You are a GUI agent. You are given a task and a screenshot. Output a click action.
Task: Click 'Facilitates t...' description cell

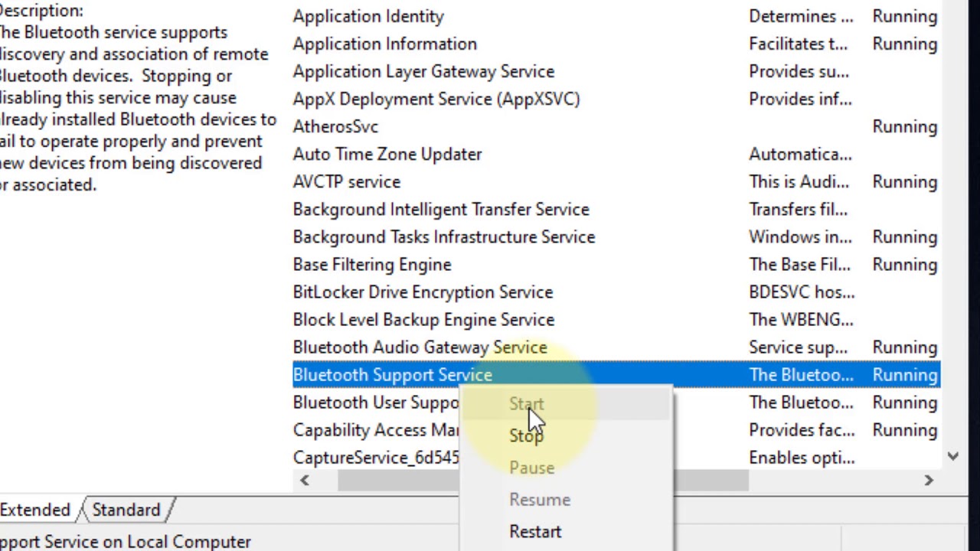coord(798,44)
